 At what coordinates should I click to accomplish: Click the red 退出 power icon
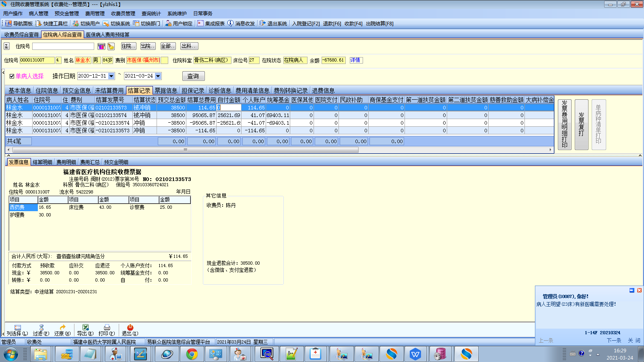pyautogui.click(x=130, y=328)
